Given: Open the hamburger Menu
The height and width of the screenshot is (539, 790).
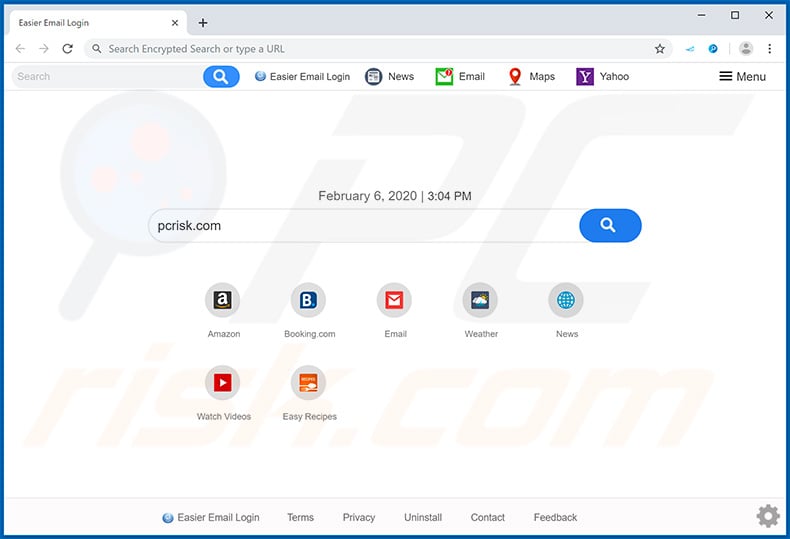Looking at the screenshot, I should [742, 77].
